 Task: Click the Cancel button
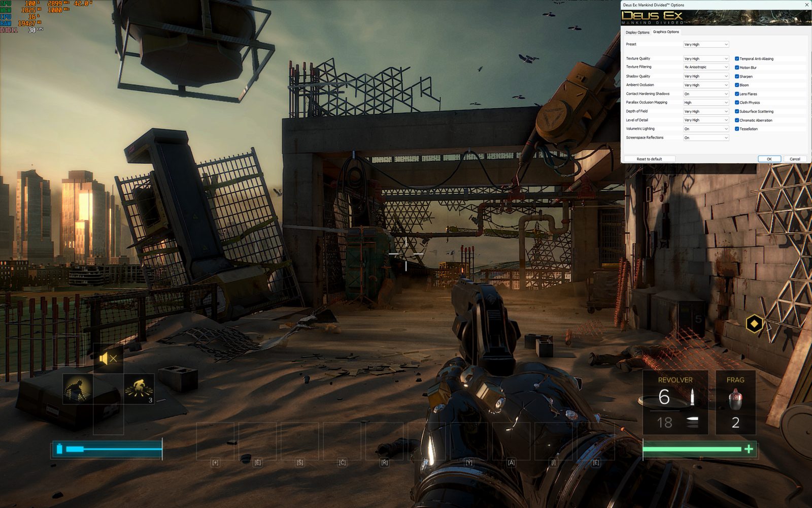795,159
